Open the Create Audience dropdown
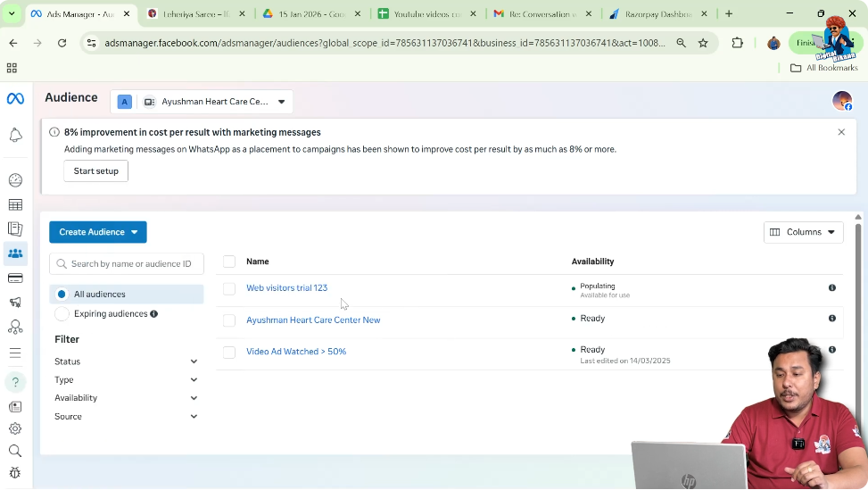Screen dimensions: 868x490 (x=98, y=232)
